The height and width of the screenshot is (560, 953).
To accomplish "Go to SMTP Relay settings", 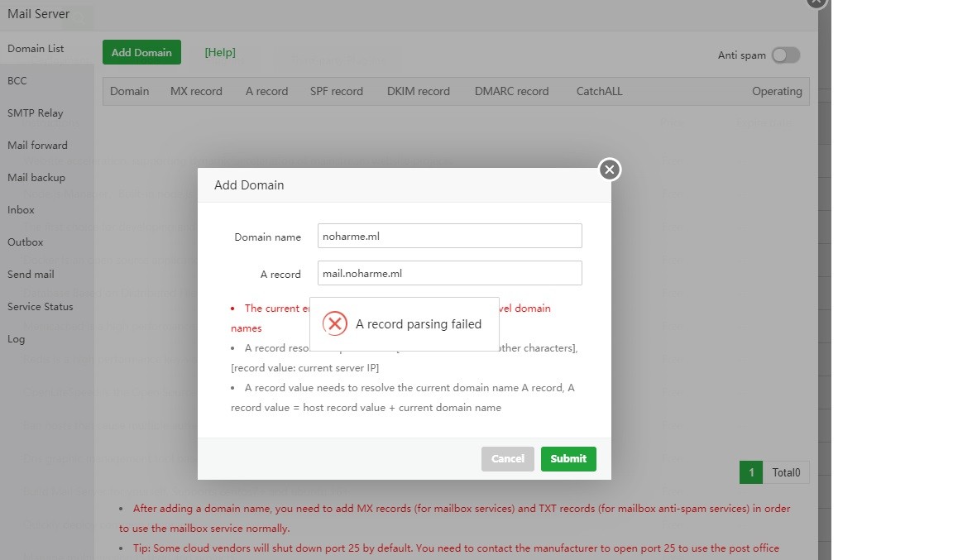I will (x=36, y=113).
